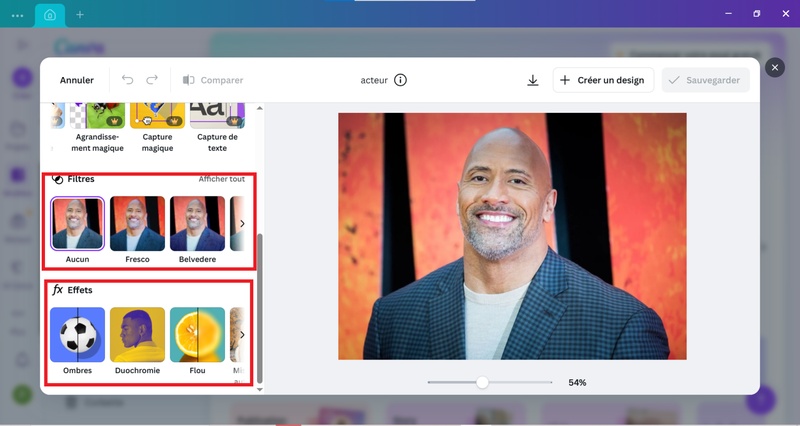800x426 pixels.
Task: Close the editor with the X button
Action: (x=774, y=67)
